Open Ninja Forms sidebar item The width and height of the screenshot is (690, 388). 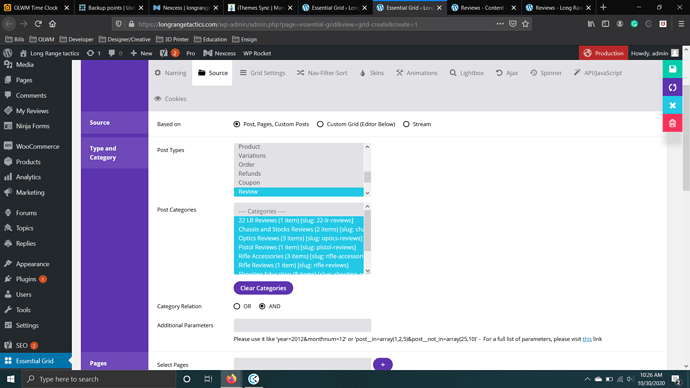point(33,126)
